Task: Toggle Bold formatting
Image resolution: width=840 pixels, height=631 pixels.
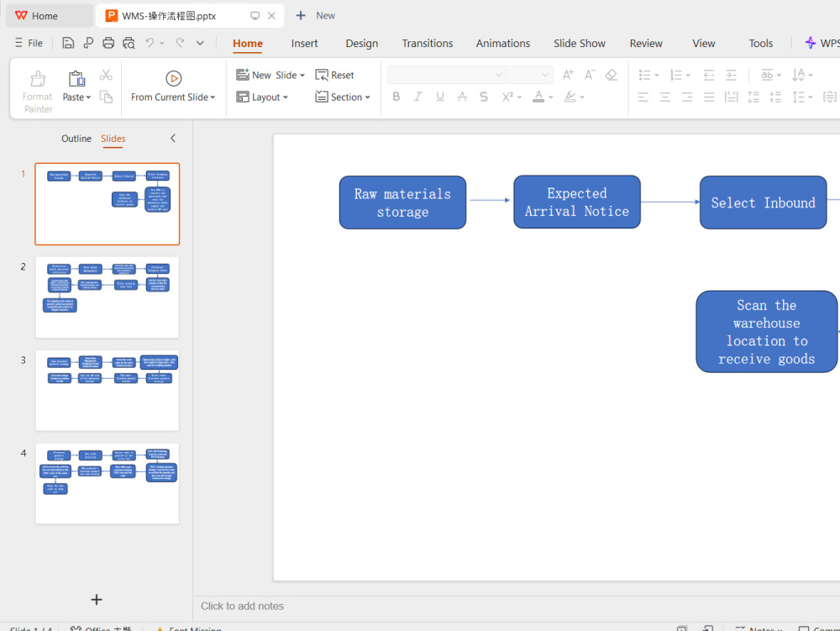Action: click(x=396, y=97)
